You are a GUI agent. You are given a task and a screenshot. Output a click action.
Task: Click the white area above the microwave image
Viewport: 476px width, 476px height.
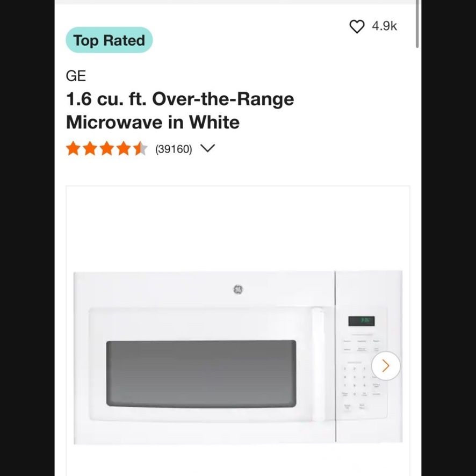click(x=238, y=228)
